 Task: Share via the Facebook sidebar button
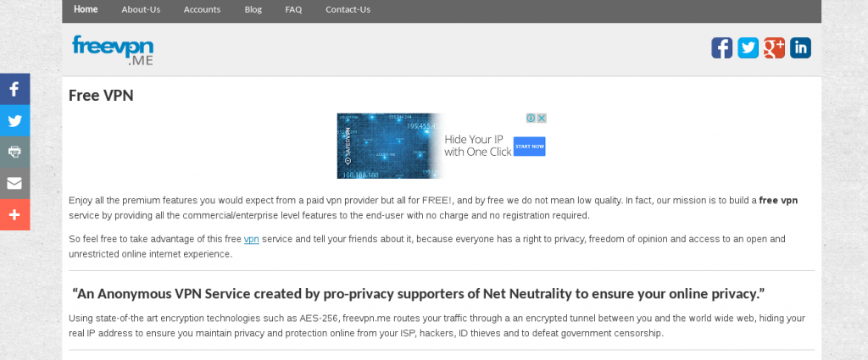pyautogui.click(x=14, y=89)
